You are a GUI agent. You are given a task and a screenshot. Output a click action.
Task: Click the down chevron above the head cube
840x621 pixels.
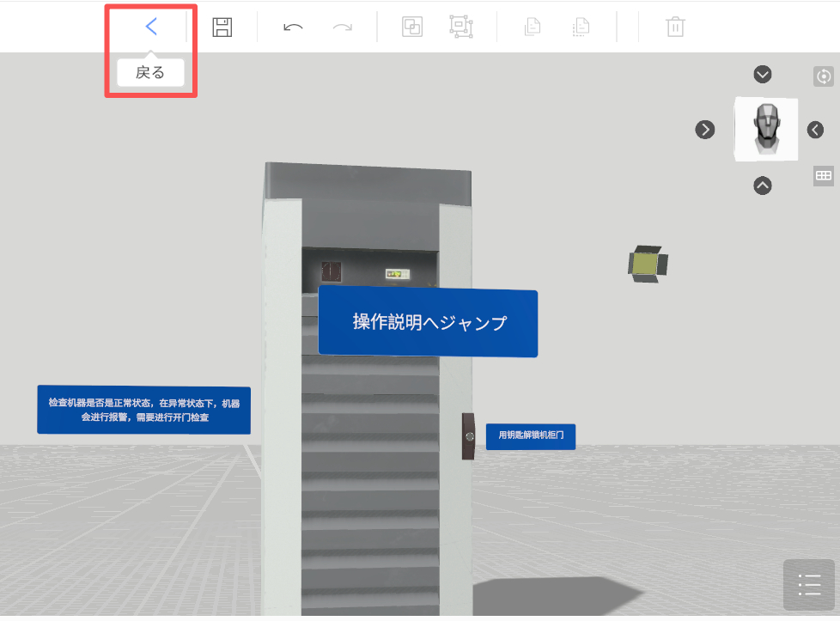coord(763,75)
